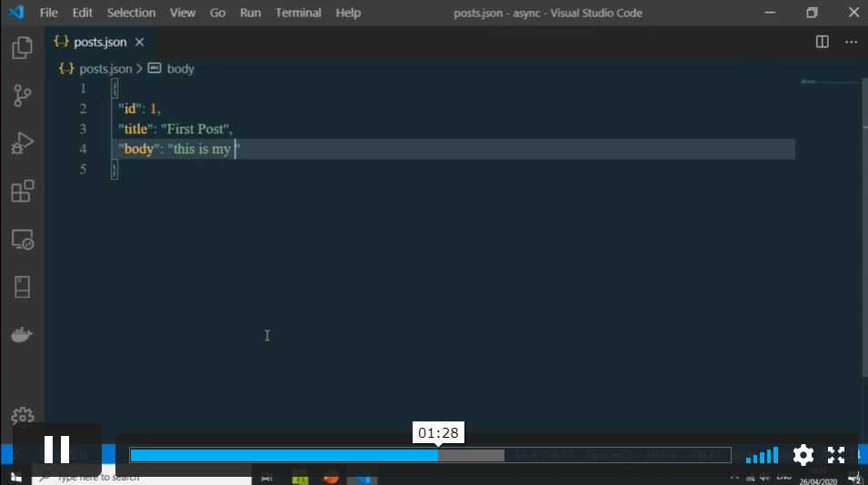Restore down the VS Code window

812,12
